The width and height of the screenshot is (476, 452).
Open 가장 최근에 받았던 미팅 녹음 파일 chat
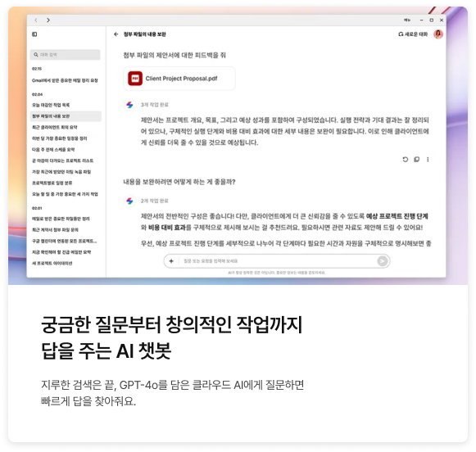coord(61,172)
